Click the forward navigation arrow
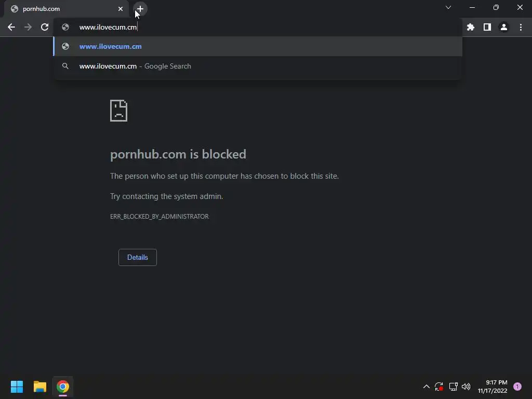 [28, 27]
